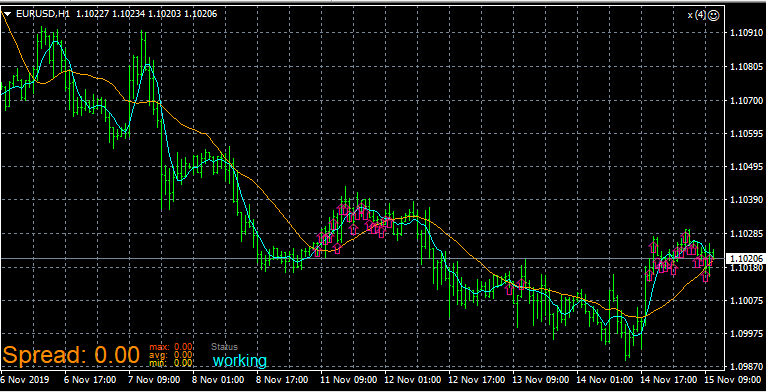Viewport: 766px width, 392px height.
Task: Click the 15 Nov 09:00 time label
Action: tap(732, 379)
